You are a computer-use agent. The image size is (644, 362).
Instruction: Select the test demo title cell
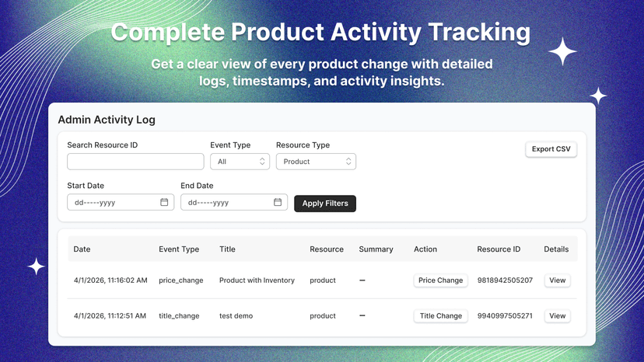[236, 315]
